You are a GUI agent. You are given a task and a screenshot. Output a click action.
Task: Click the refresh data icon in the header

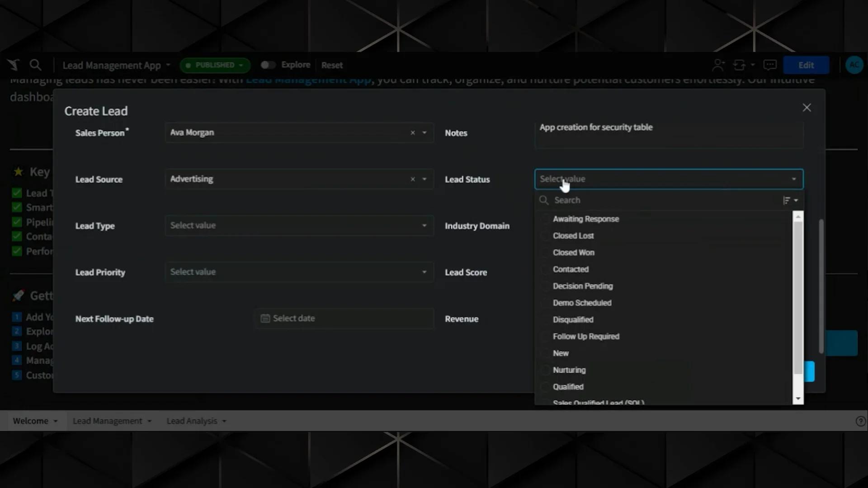tap(739, 65)
